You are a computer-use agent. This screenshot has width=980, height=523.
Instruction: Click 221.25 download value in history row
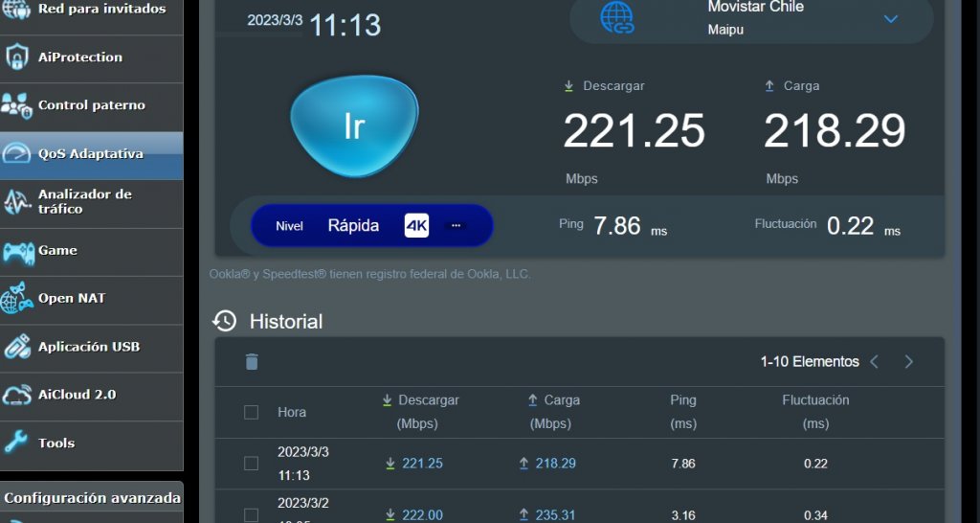422,464
